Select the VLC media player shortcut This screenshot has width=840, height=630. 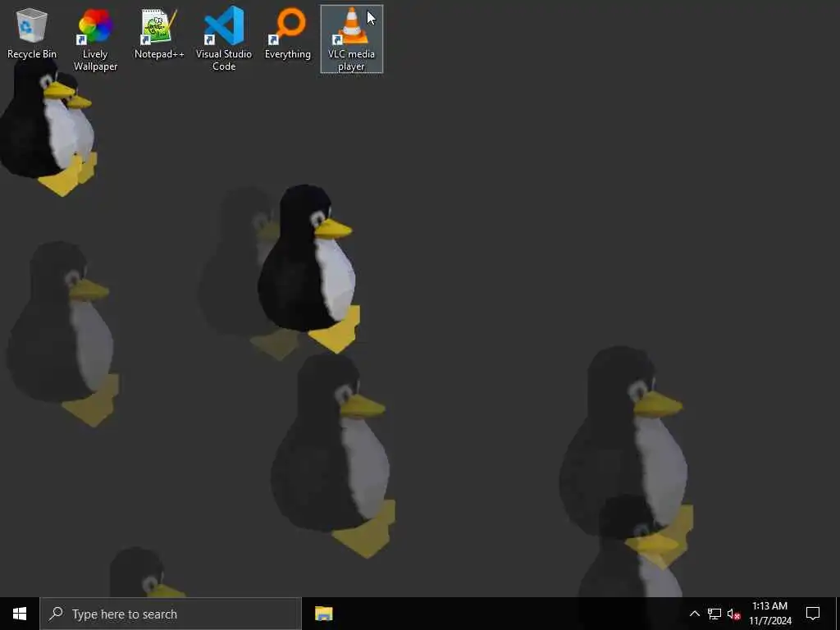pyautogui.click(x=351, y=39)
